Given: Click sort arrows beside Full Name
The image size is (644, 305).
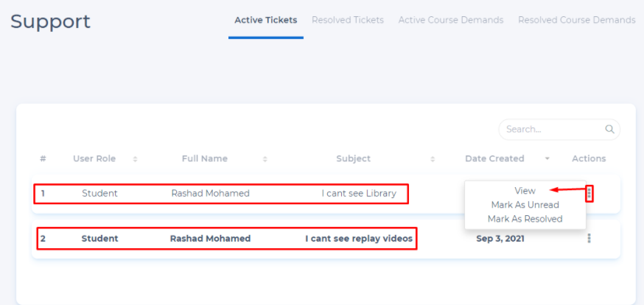Looking at the screenshot, I should tap(265, 159).
